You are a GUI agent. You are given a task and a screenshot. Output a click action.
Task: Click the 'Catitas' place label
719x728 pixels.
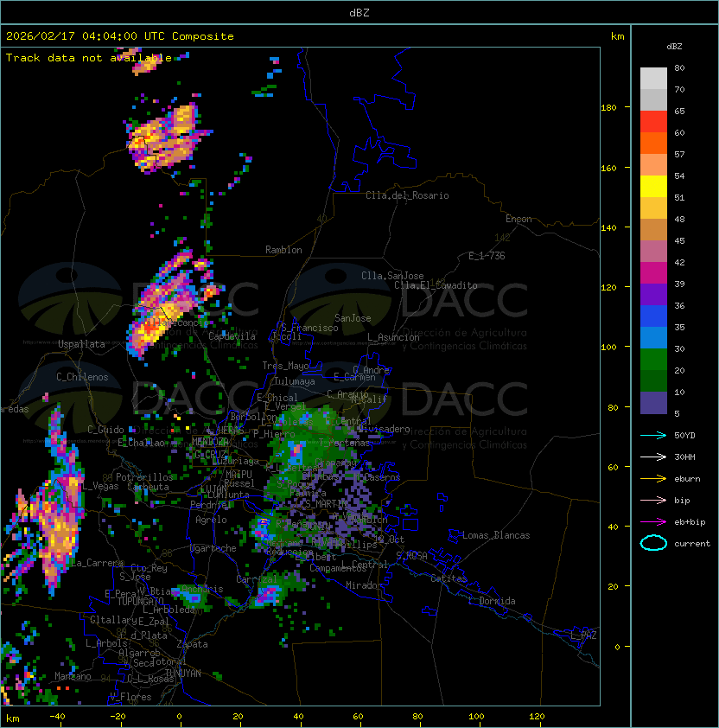click(449, 578)
